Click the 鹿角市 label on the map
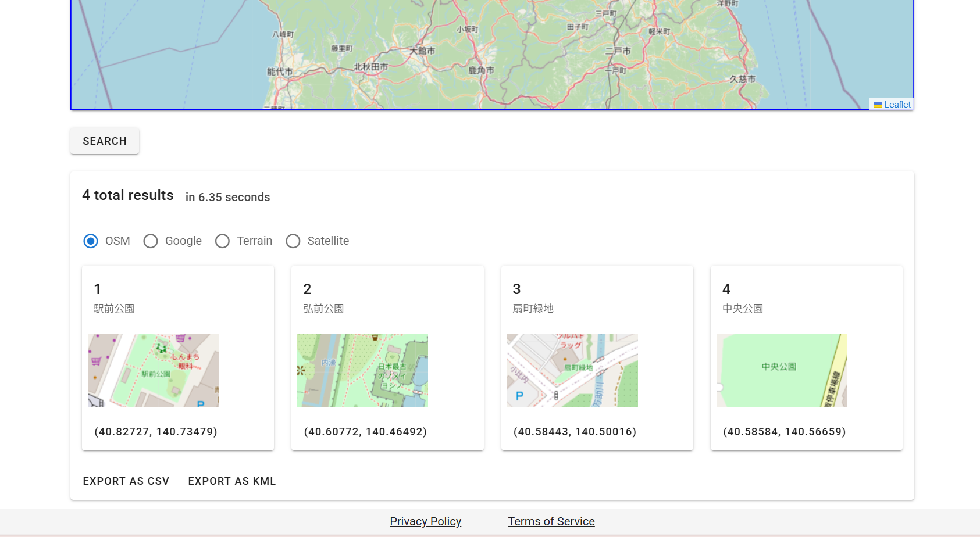This screenshot has width=980, height=537. 481,70
